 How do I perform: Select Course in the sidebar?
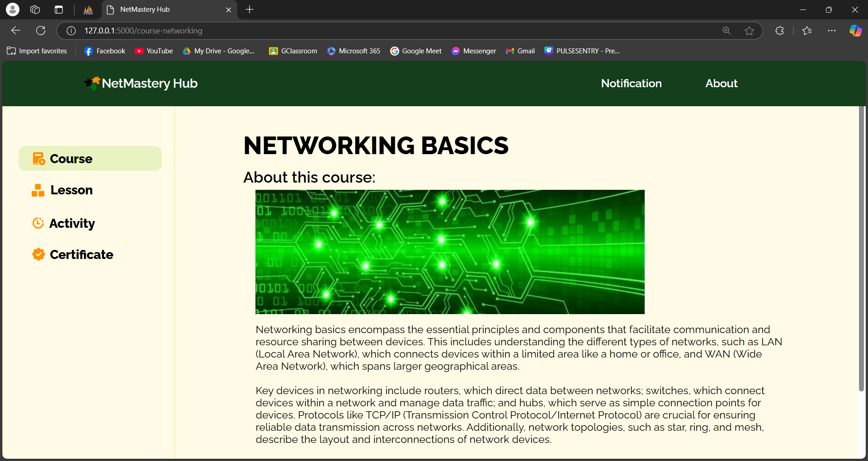click(x=90, y=159)
